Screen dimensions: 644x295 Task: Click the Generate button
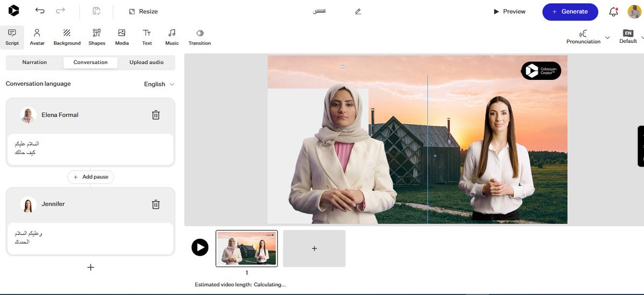pyautogui.click(x=570, y=11)
